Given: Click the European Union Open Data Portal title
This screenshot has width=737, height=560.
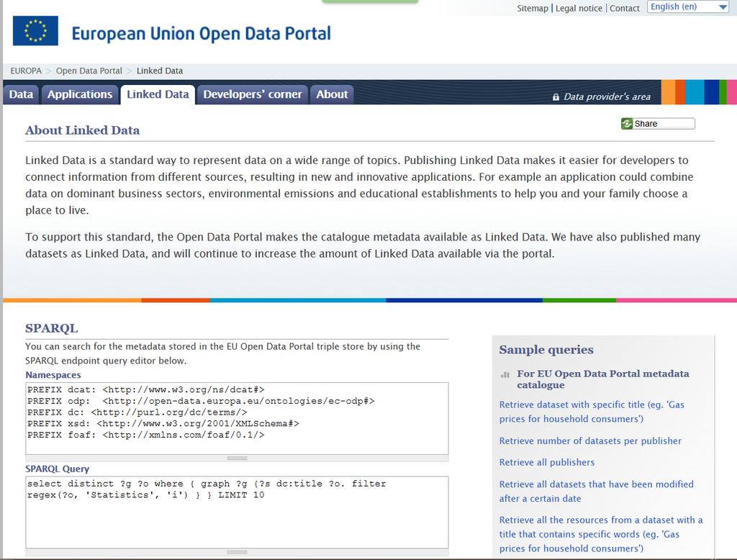Looking at the screenshot, I should [x=202, y=34].
